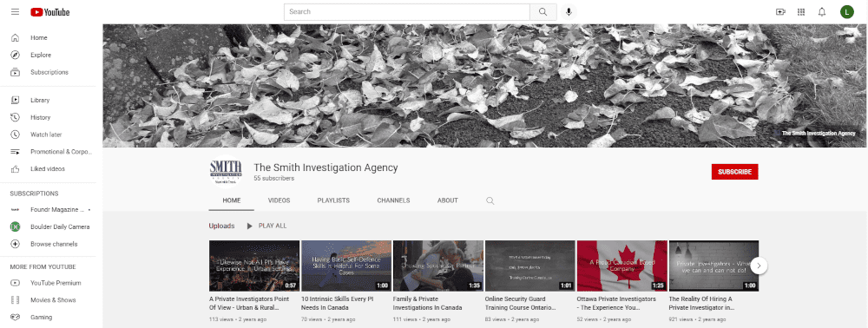Open the account avatar menu

846,11
